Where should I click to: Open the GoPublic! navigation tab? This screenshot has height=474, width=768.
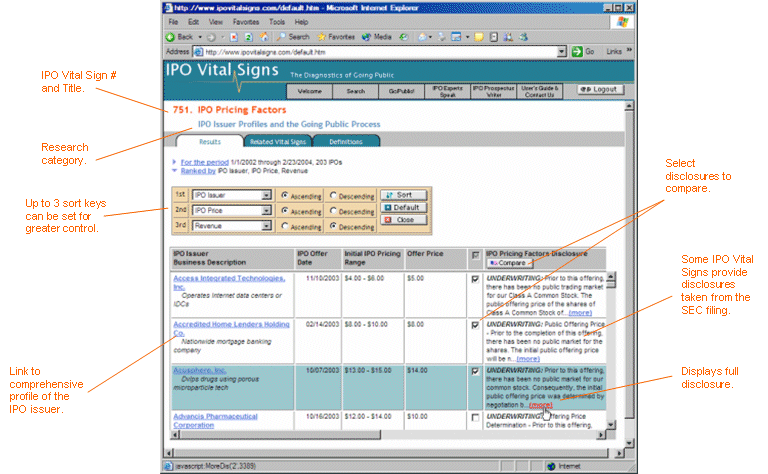pos(401,92)
